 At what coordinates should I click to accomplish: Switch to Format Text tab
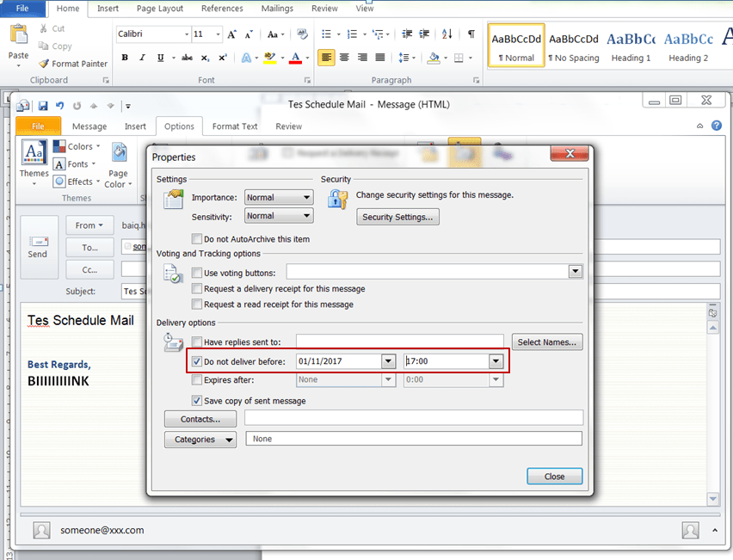point(235,126)
